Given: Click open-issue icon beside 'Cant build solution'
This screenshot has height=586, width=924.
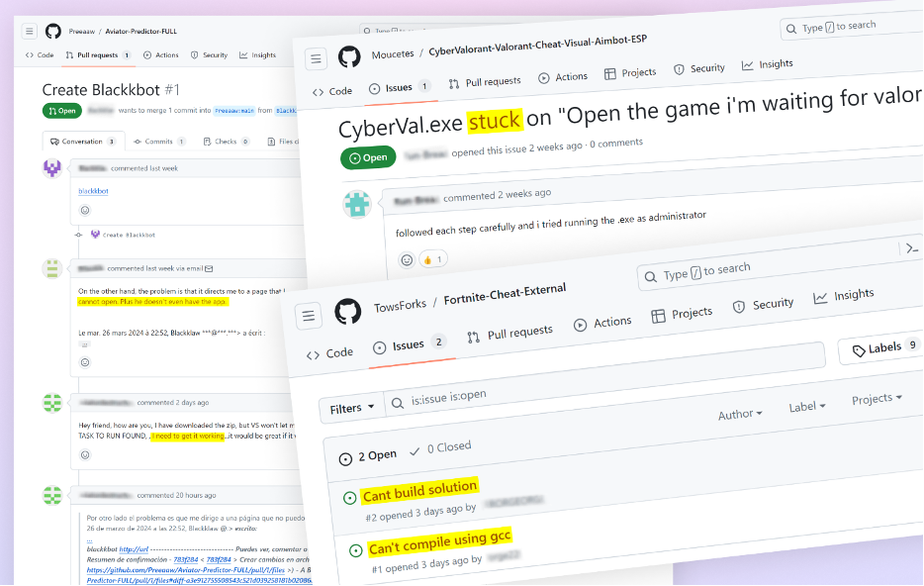Looking at the screenshot, I should click(x=349, y=498).
